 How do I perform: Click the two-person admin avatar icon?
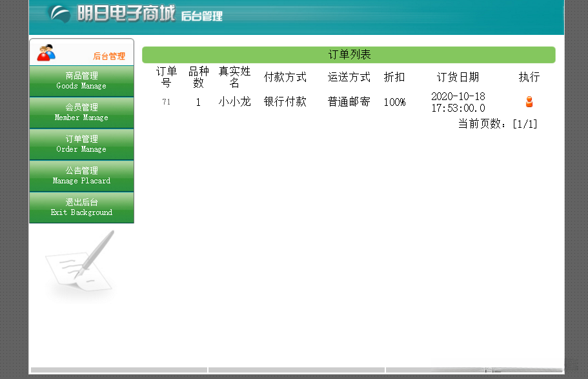[46, 53]
